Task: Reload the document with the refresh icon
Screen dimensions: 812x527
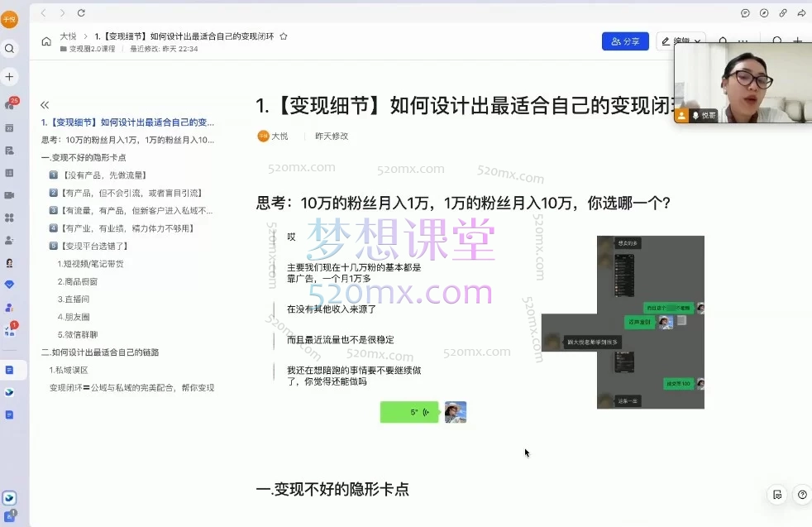Action: [x=79, y=13]
